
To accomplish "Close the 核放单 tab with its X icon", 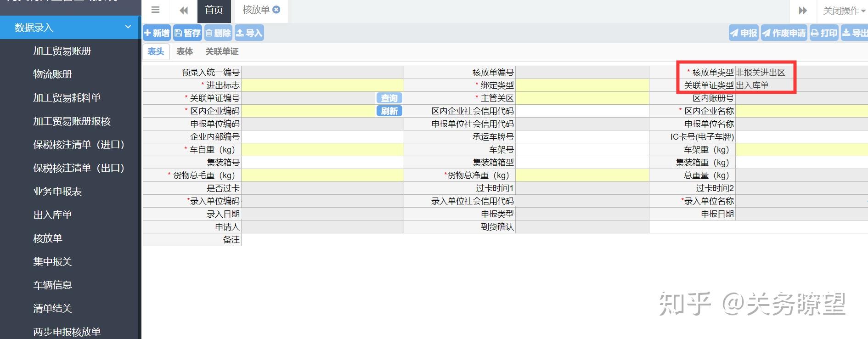I will (276, 10).
